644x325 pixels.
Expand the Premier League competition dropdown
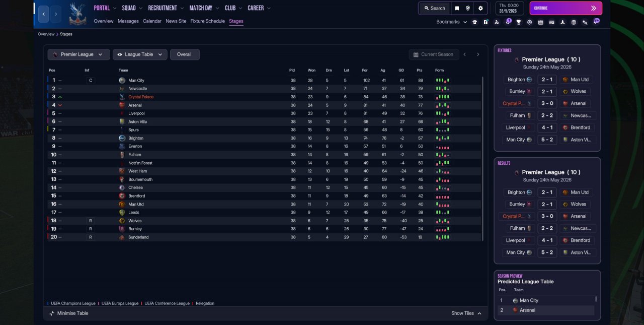pos(78,54)
